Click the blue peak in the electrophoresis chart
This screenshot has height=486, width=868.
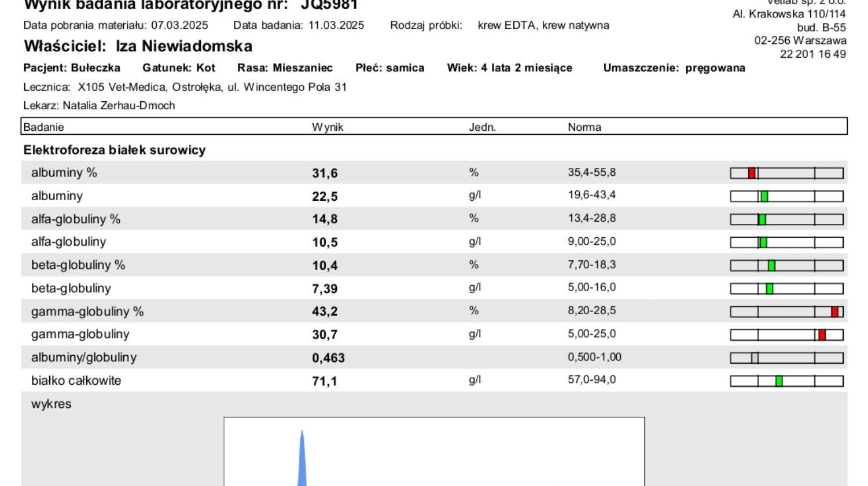pos(301,460)
